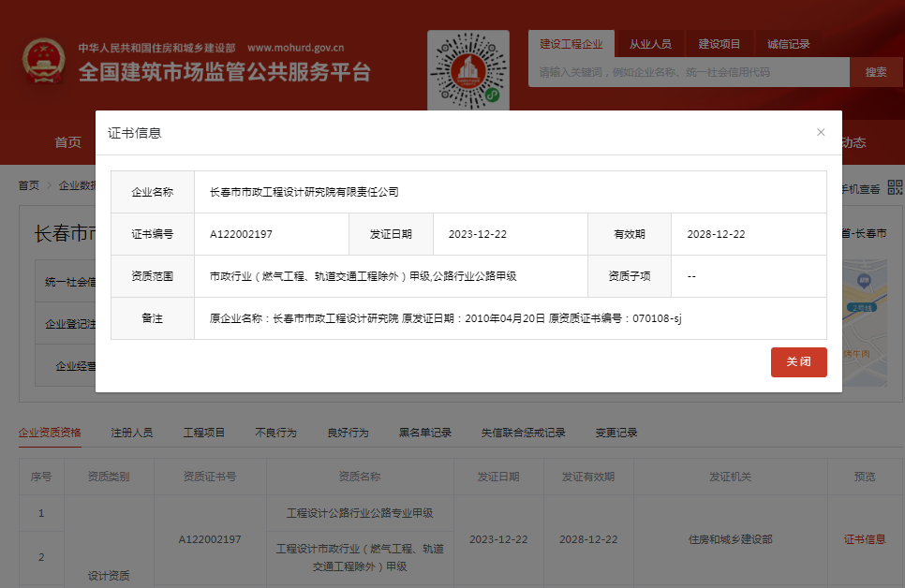Open the 变更记录 tab

[x=616, y=433]
